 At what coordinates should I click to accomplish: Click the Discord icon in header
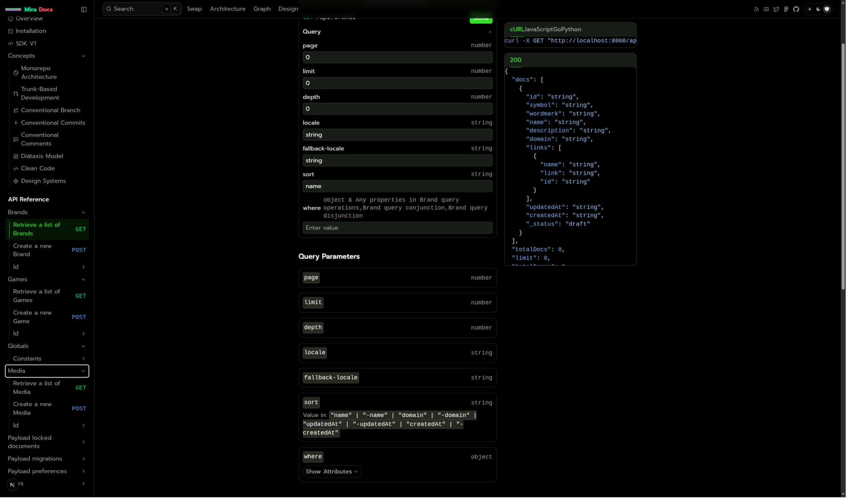[x=766, y=9]
